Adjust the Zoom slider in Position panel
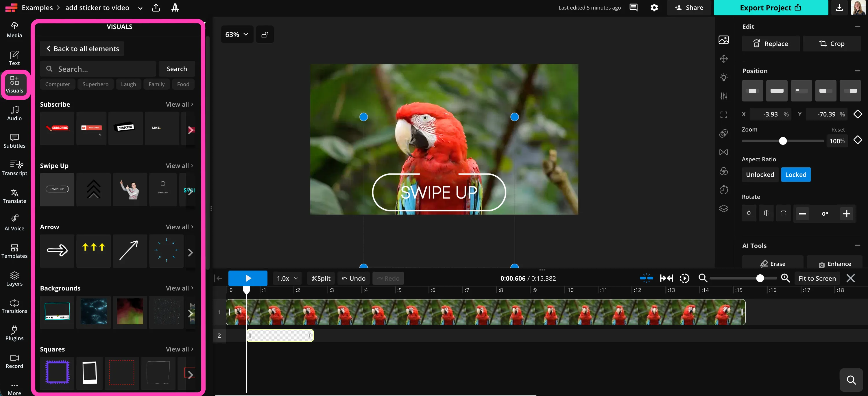This screenshot has height=396, width=868. pos(782,141)
